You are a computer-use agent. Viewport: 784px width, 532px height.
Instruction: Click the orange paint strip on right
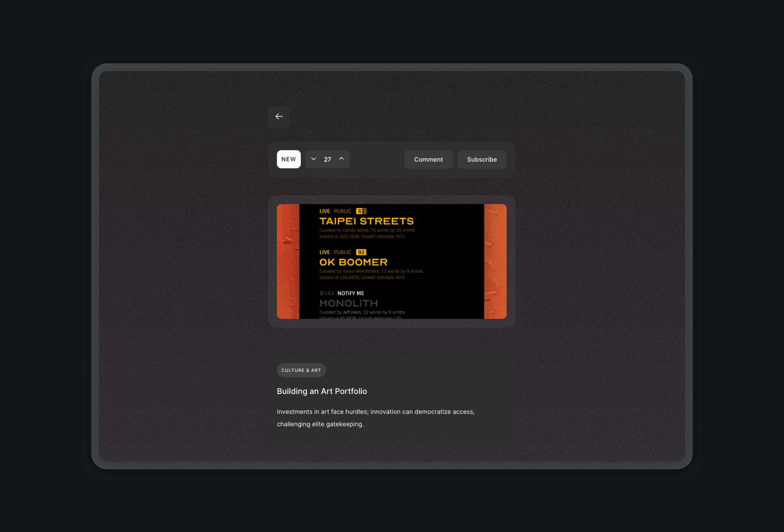[495, 262]
